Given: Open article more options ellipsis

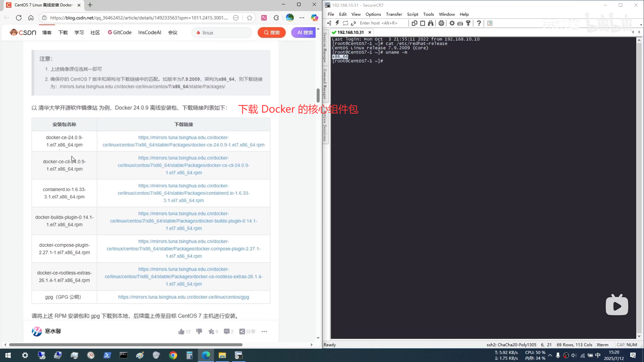Looking at the screenshot, I should [264, 331].
